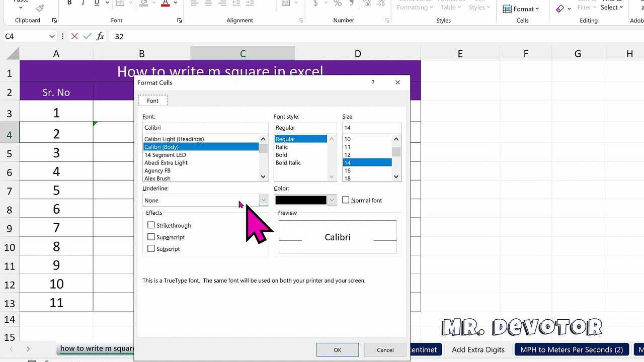This screenshot has width=644, height=362.
Task: Select Italic in Font style list
Action: click(x=300, y=147)
